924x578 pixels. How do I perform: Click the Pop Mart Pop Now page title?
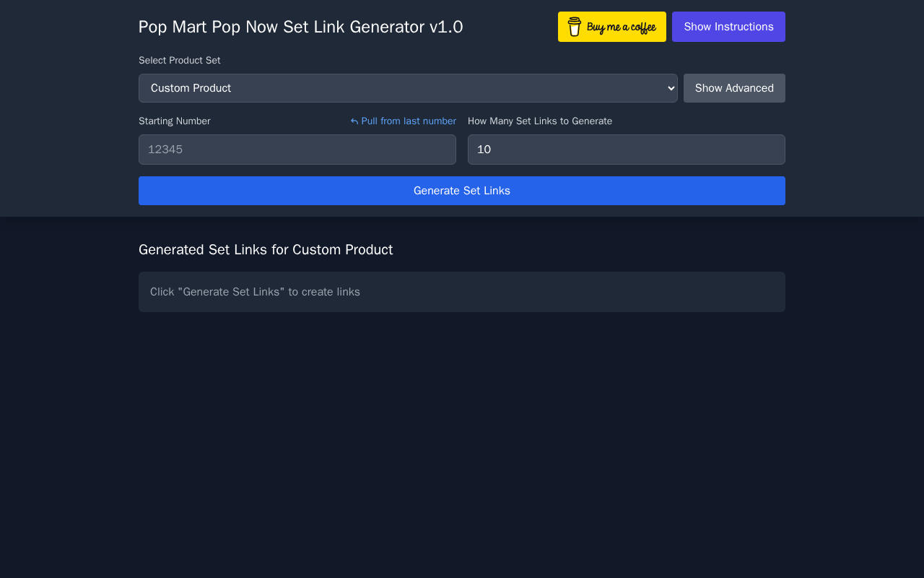click(282, 27)
